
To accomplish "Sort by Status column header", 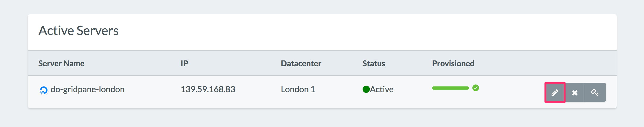I will (374, 63).
